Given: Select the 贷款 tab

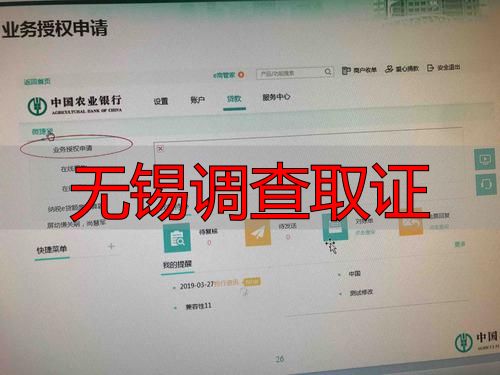Looking at the screenshot, I should click(234, 99).
